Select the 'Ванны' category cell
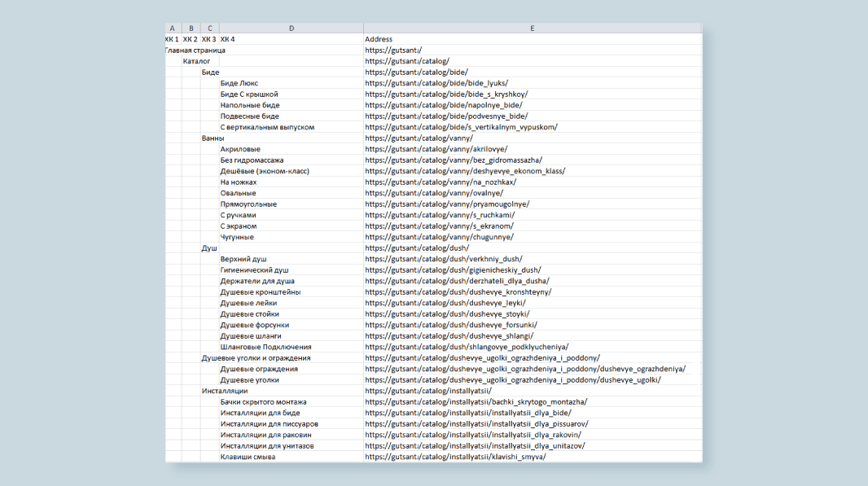The height and width of the screenshot is (486, 868). point(213,138)
